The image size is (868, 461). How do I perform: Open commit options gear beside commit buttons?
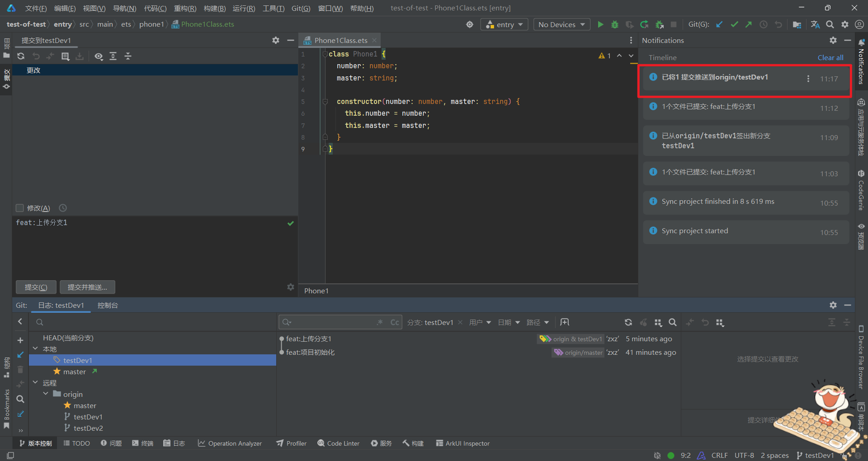point(291,287)
